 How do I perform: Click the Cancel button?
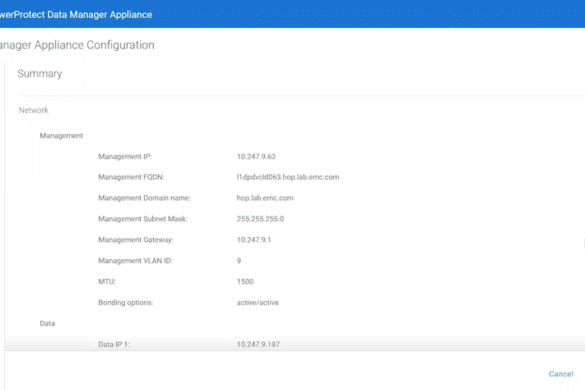point(561,374)
